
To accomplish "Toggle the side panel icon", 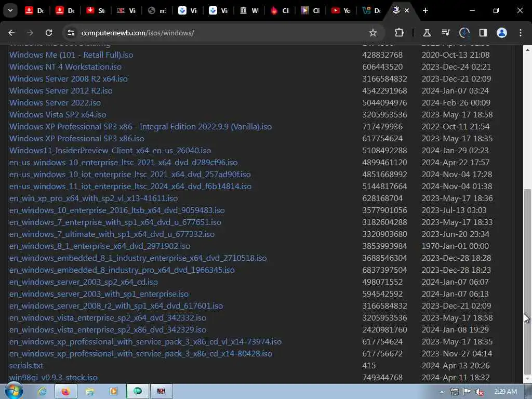I will point(483,33).
